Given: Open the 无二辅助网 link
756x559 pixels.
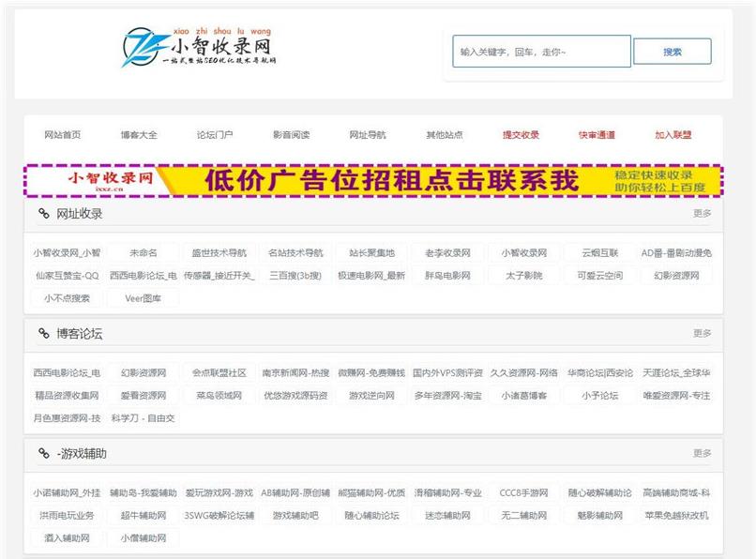Looking at the screenshot, I should (x=523, y=516).
